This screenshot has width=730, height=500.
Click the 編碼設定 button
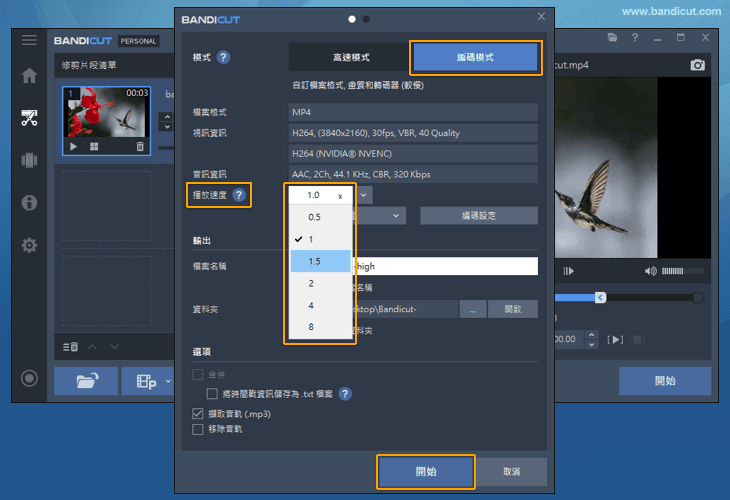coord(479,216)
